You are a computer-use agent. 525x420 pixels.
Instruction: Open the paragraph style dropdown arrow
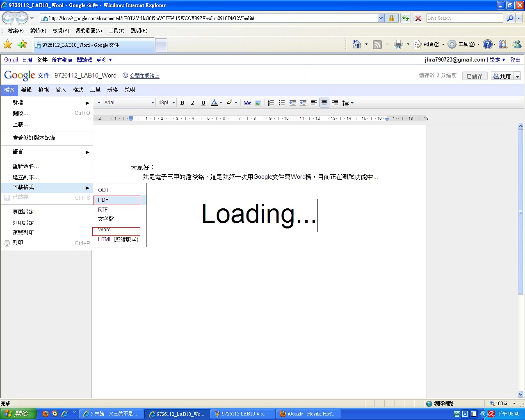[x=98, y=103]
